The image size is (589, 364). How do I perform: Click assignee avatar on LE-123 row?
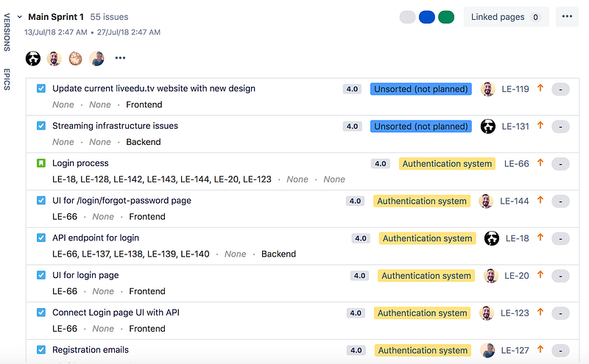coord(487,313)
